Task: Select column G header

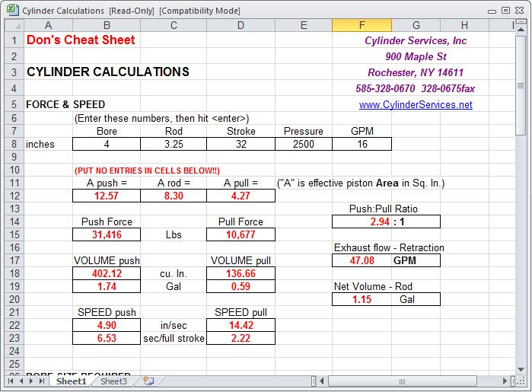Action: [x=416, y=25]
